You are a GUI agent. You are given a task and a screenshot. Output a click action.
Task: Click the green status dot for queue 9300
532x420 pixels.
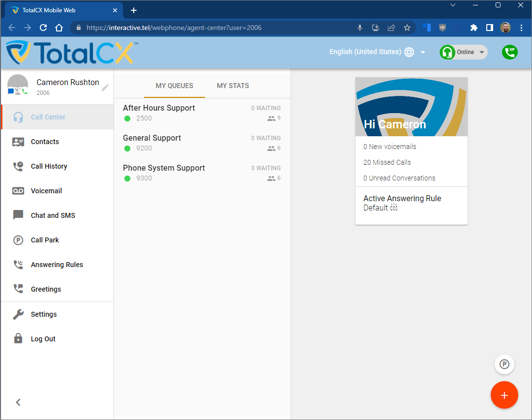coord(127,179)
